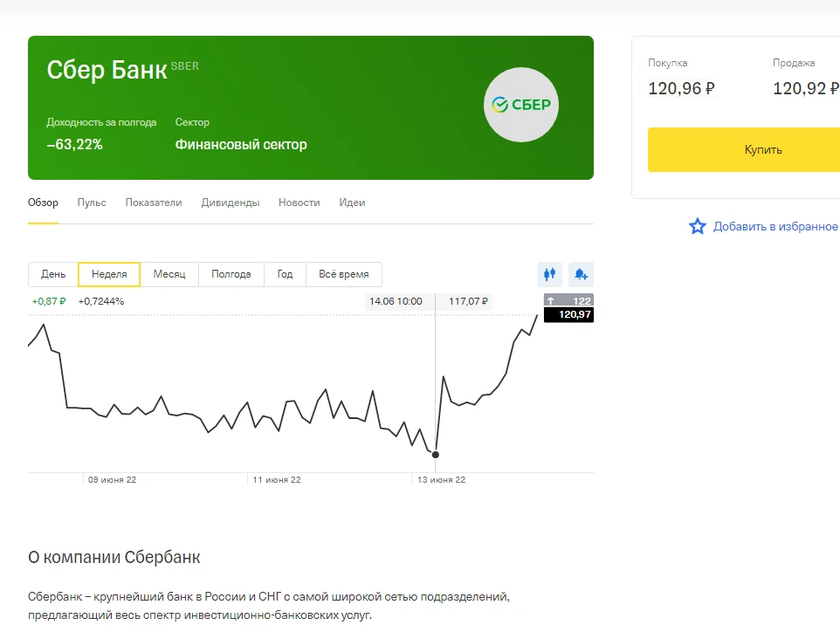The image size is (840, 632).
Task: Click the Продажа price 120,92 ₽
Action: click(806, 88)
